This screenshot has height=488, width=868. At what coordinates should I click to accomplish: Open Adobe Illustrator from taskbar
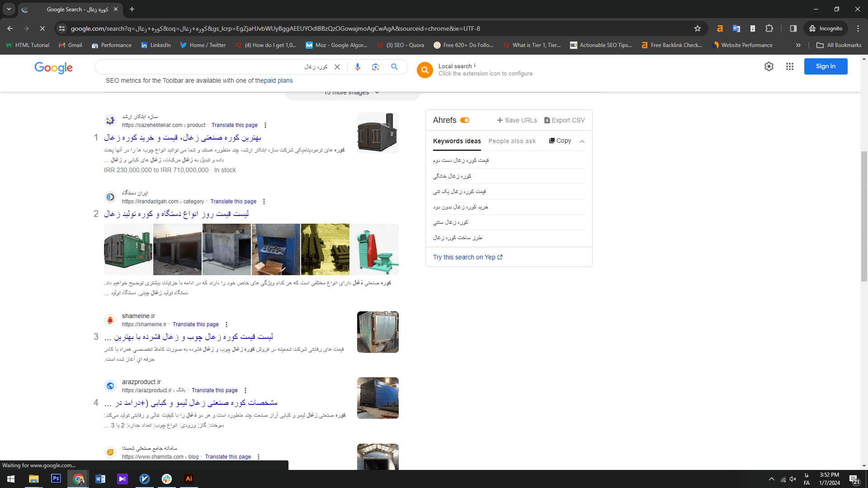189,479
